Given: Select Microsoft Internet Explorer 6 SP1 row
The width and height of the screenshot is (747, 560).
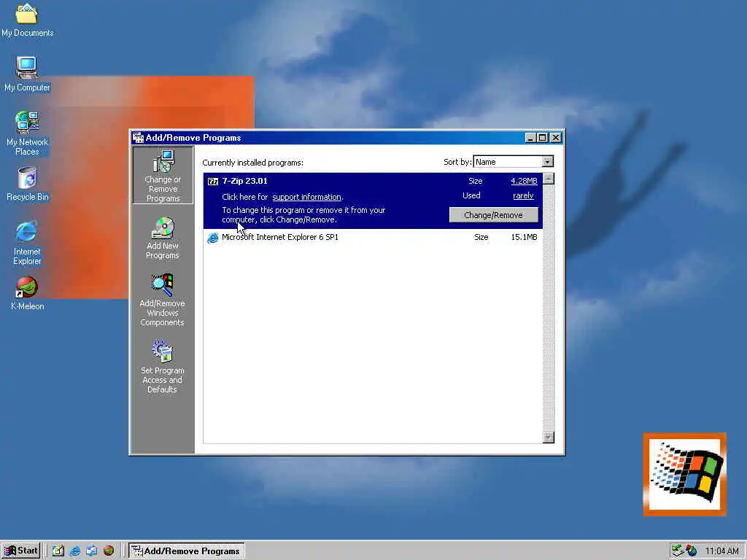Looking at the screenshot, I should [373, 237].
